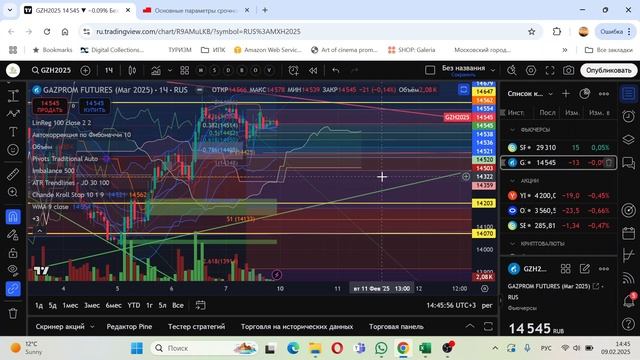Select the 1мес time range
Image resolution: width=640 pixels, height=360 pixels.
pyautogui.click(x=70, y=305)
